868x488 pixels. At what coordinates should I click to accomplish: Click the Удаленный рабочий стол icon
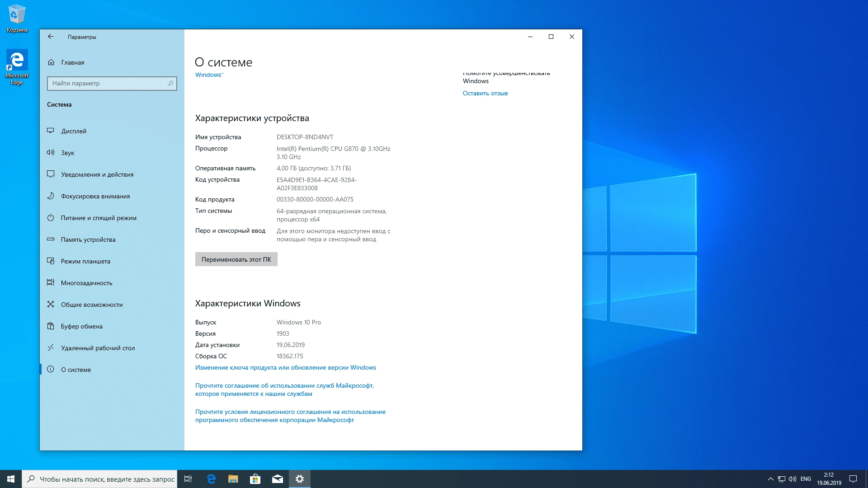[51, 347]
